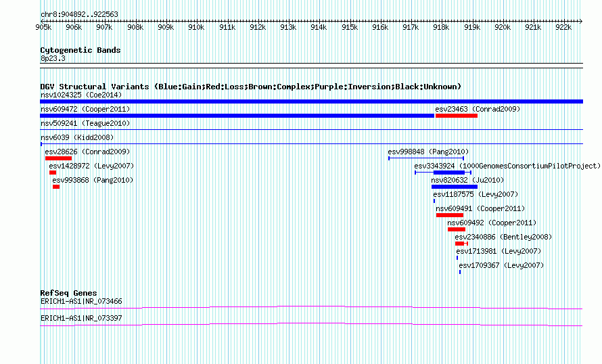Click the esv1709367 (Levy2007) blue mark
Viewport: 602px width, 364px height.
click(x=460, y=272)
